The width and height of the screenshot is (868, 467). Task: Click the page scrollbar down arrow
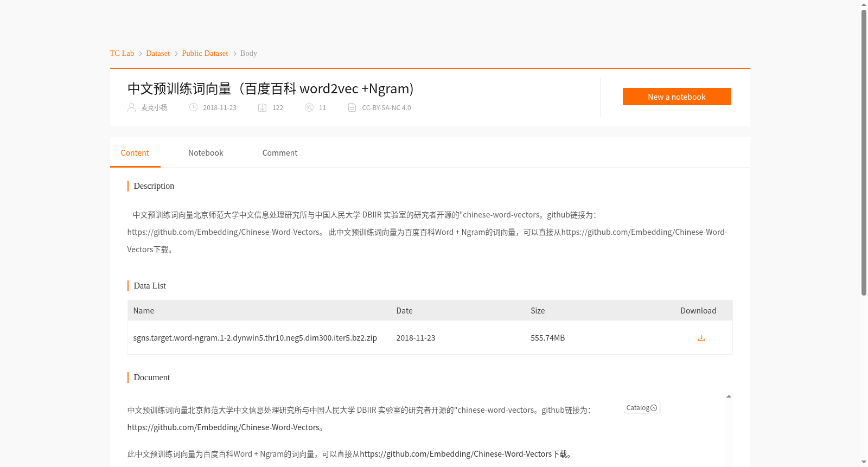click(864, 462)
